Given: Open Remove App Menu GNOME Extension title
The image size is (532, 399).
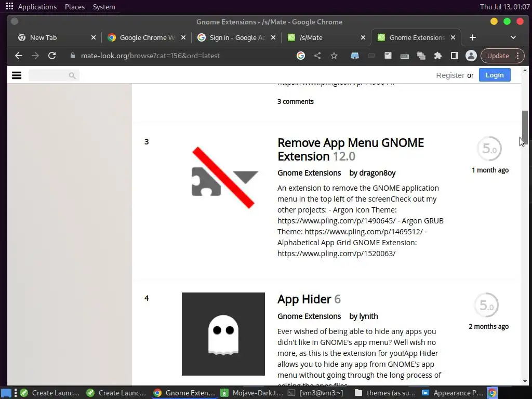Looking at the screenshot, I should click(x=351, y=149).
